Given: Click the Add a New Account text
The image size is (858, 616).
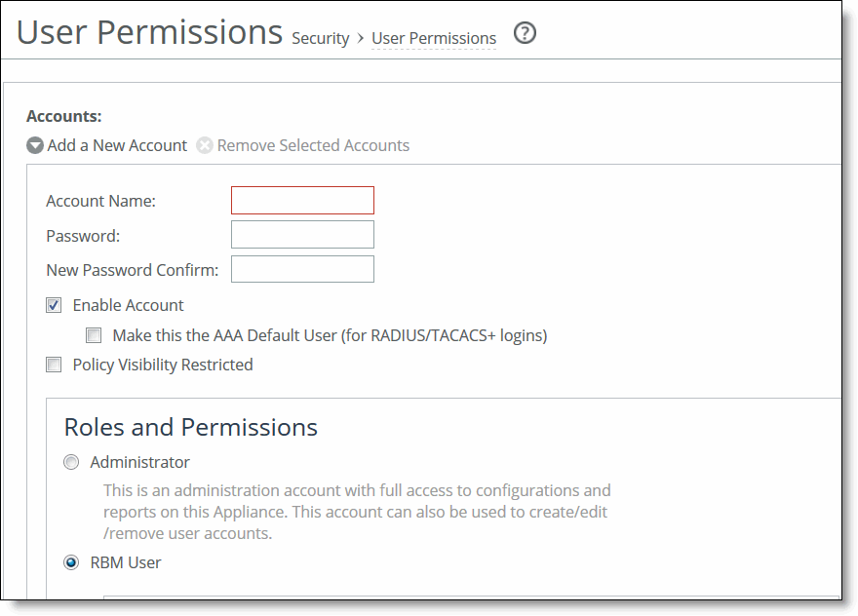Looking at the screenshot, I should coord(117,145).
